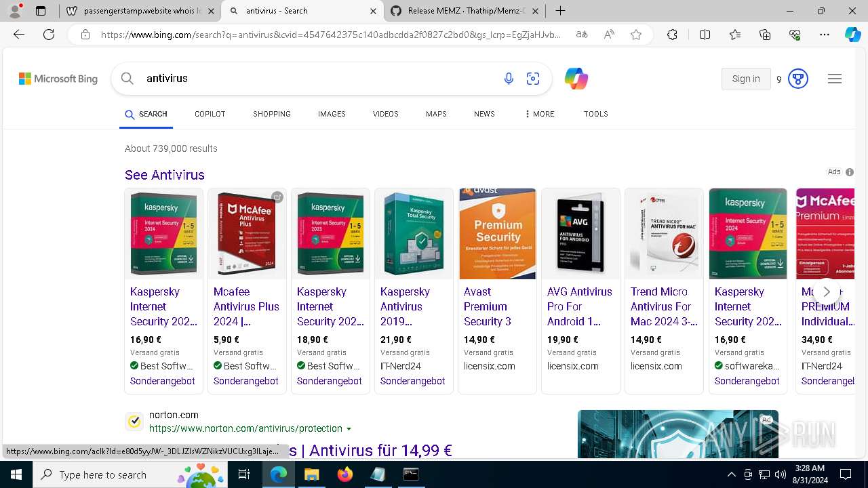Open Edge Settings and more menu
This screenshot has width=868, height=488.
pos(825,35)
